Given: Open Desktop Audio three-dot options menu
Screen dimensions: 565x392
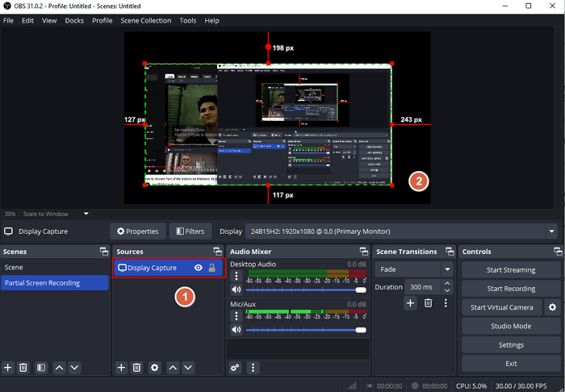Looking at the screenshot, I should tap(236, 276).
